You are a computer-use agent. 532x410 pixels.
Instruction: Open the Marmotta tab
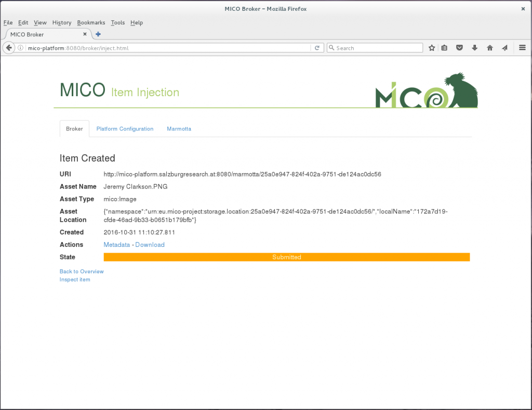pos(179,128)
